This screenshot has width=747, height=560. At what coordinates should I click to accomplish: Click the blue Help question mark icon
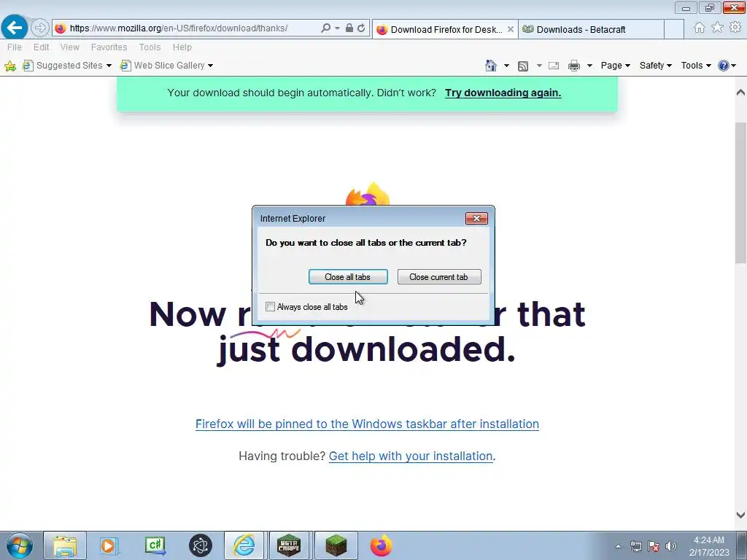point(724,66)
